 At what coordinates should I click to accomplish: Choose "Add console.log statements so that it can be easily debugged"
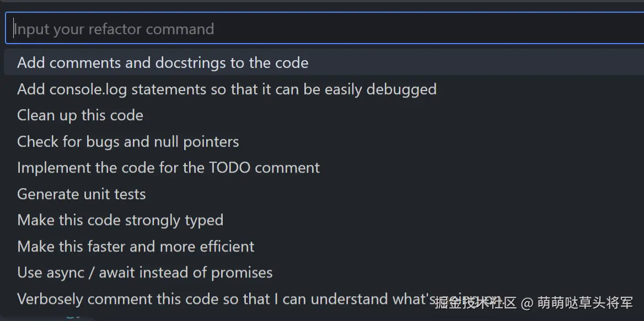click(x=227, y=89)
